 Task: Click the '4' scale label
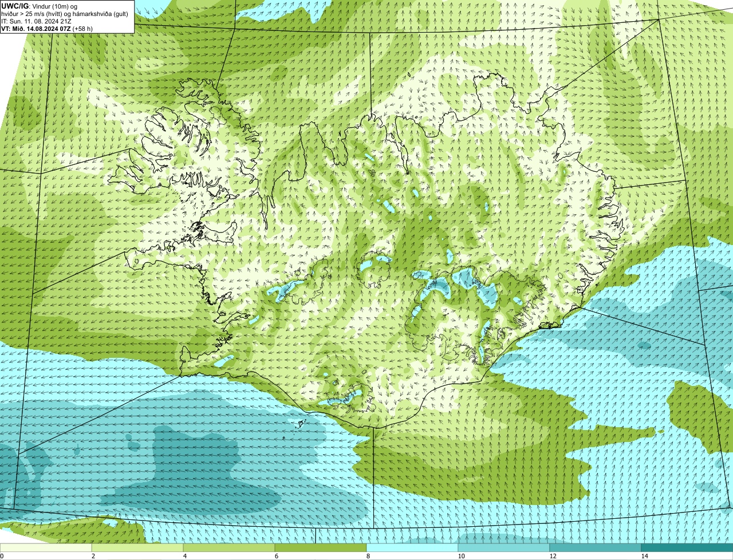click(x=184, y=556)
